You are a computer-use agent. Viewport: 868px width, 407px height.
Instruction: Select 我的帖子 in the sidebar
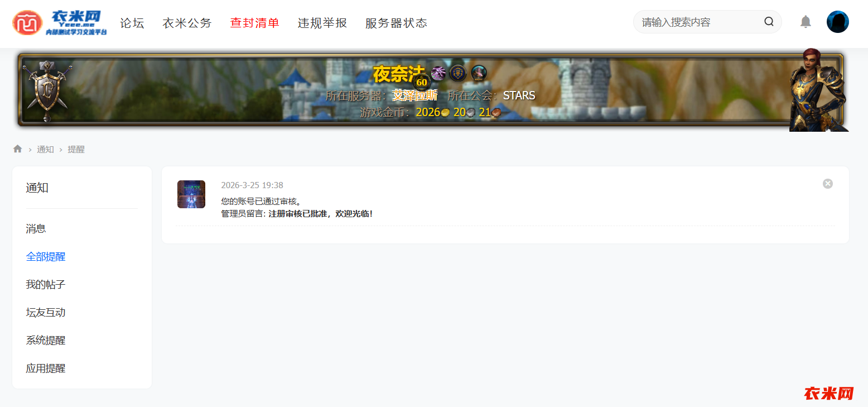[46, 284]
